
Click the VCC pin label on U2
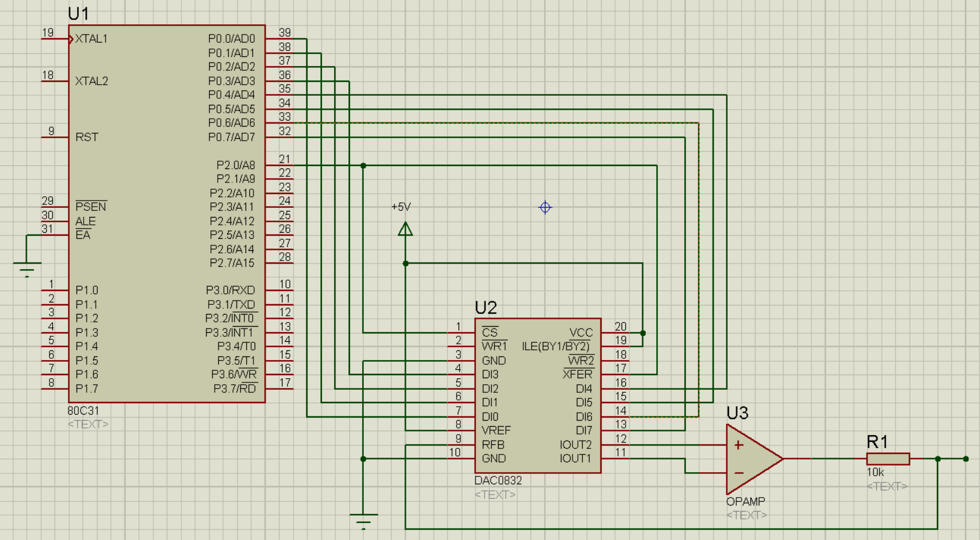point(581,333)
